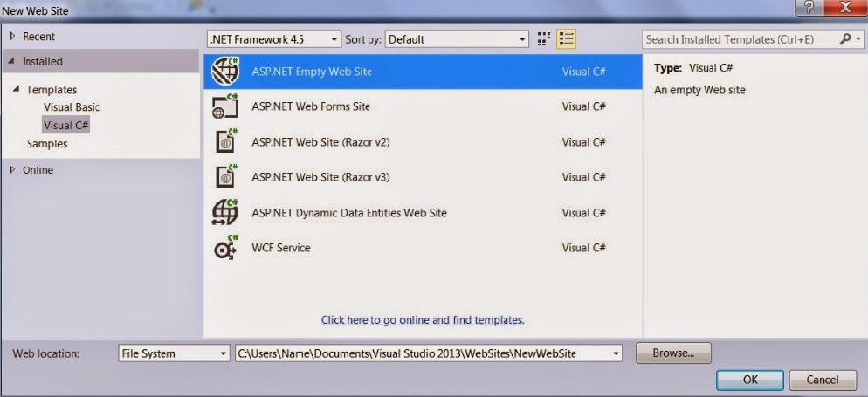Viewport: 868px width, 397px height.
Task: Click the go online and find templates link
Action: pos(423,319)
